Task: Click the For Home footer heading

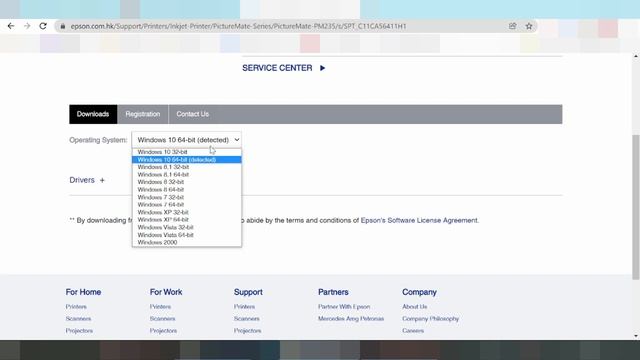Action: (83, 292)
